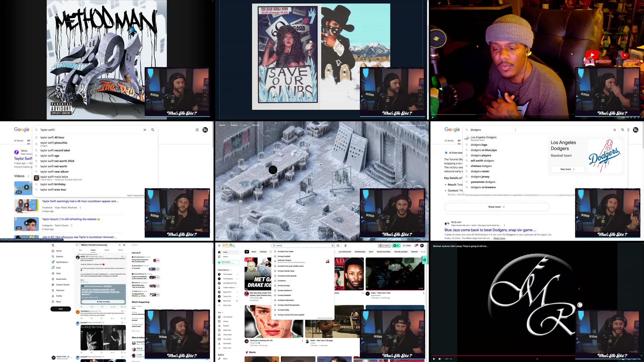Open options beside the Google Videos heading
This screenshot has height=362, width=644.
(29, 176)
